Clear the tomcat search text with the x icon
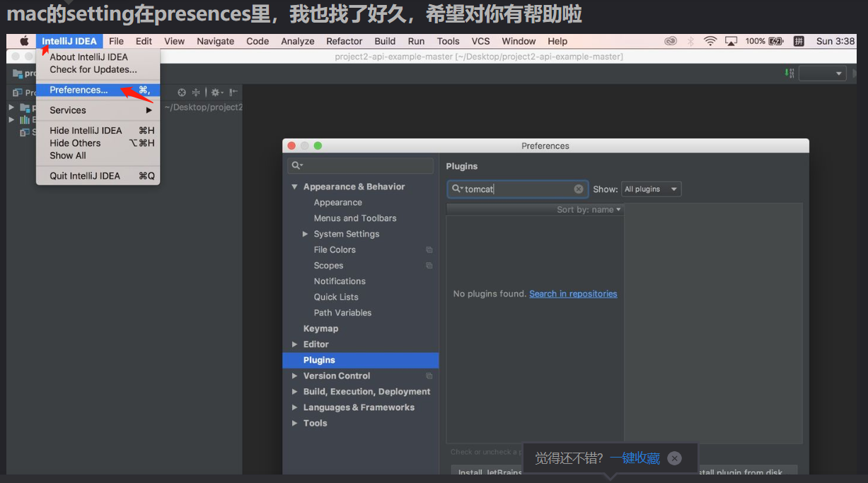Image resolution: width=868 pixels, height=483 pixels. (579, 189)
